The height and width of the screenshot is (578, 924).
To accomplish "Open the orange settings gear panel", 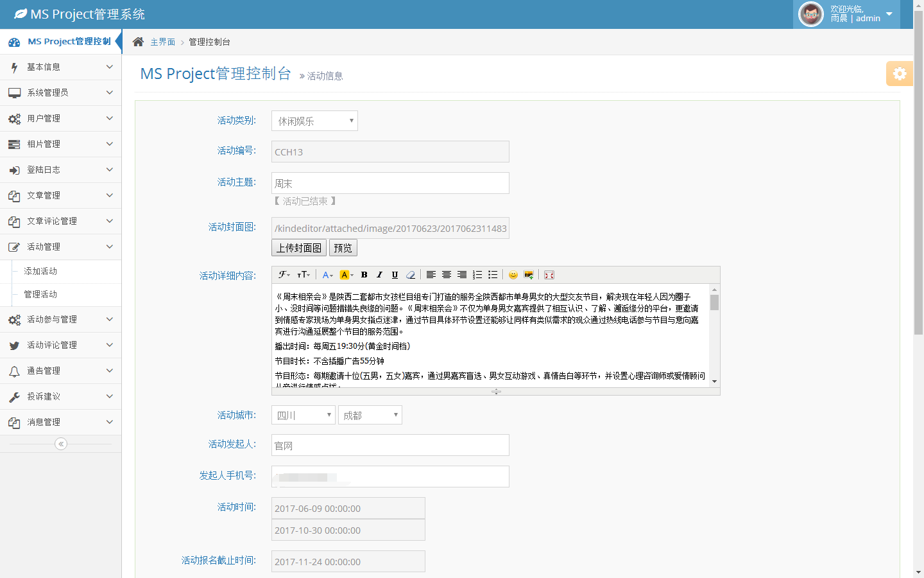I will pos(899,74).
